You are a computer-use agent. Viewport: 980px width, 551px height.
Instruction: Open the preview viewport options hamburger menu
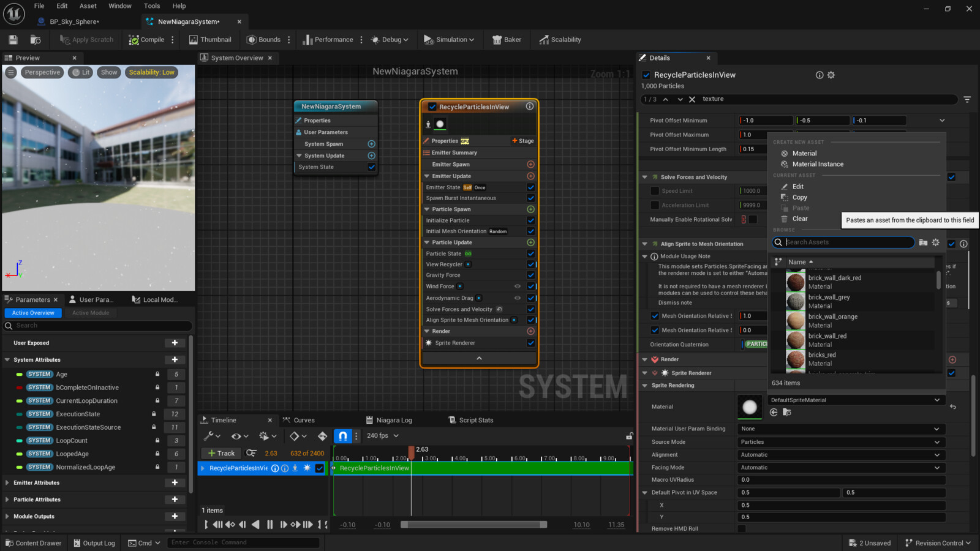(x=11, y=72)
